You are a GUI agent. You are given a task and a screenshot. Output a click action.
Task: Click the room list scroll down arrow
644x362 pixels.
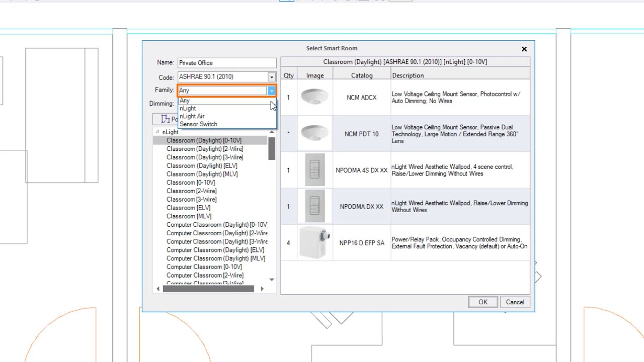pyautogui.click(x=272, y=280)
